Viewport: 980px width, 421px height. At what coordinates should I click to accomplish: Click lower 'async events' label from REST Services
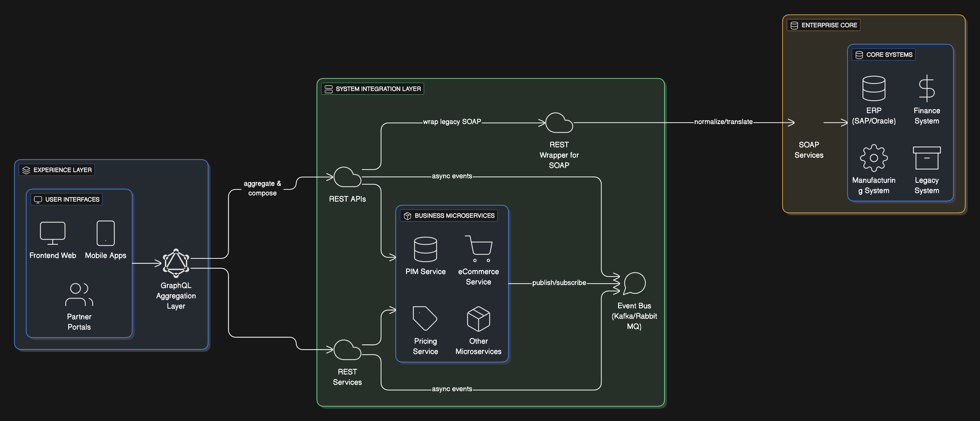point(452,389)
